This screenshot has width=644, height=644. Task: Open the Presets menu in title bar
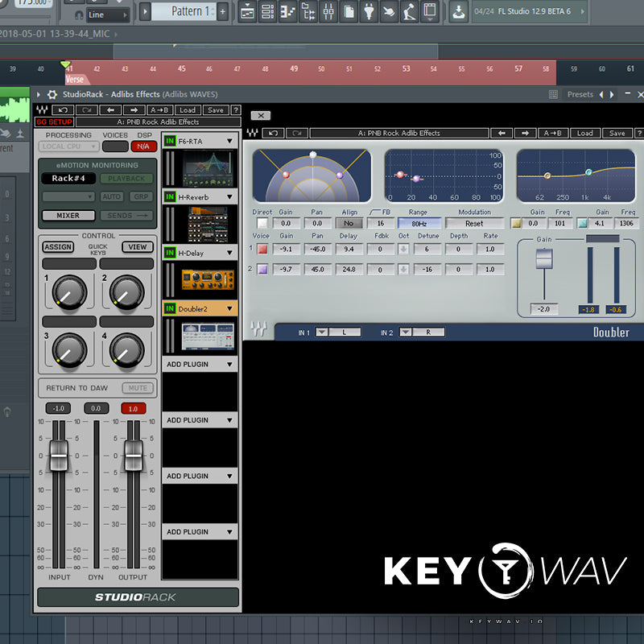(x=580, y=94)
